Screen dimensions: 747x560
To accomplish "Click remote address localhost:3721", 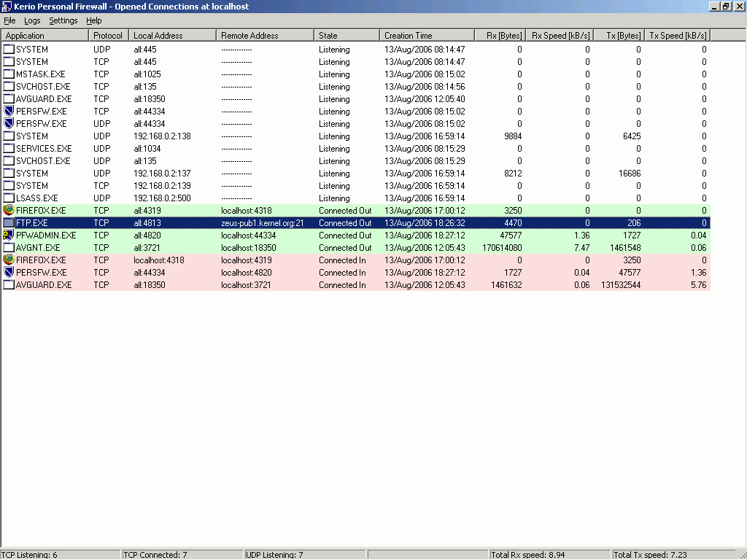I will (246, 285).
